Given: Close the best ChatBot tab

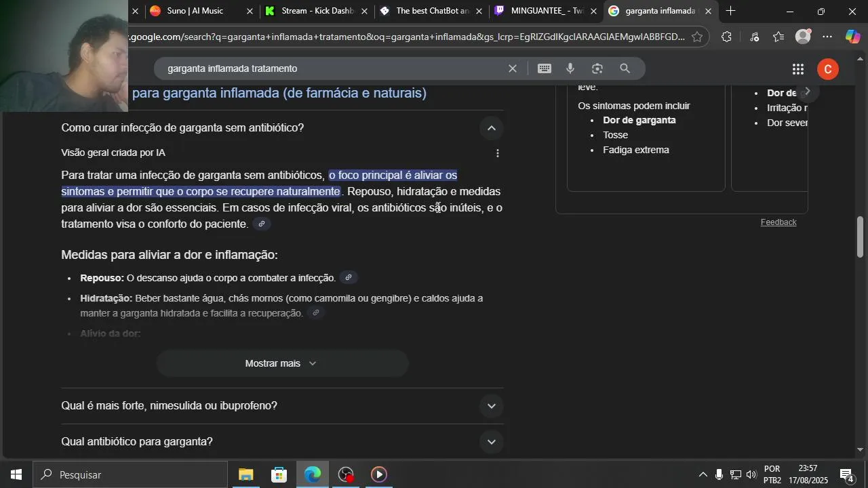Looking at the screenshot, I should [479, 12].
